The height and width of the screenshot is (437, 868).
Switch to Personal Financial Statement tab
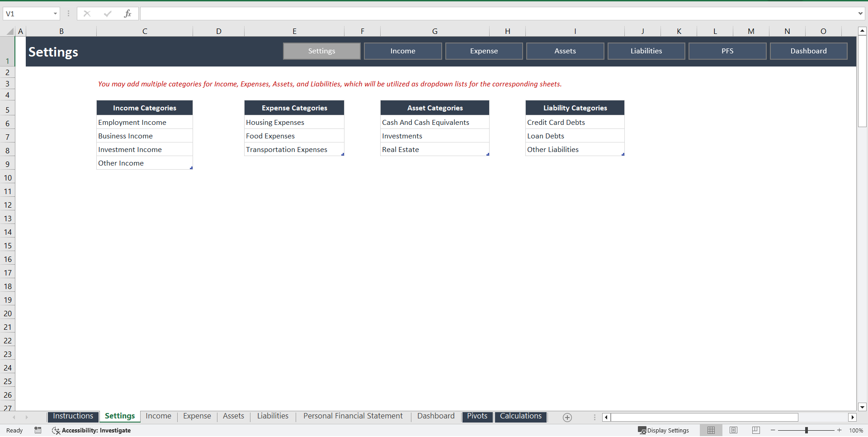pos(353,416)
